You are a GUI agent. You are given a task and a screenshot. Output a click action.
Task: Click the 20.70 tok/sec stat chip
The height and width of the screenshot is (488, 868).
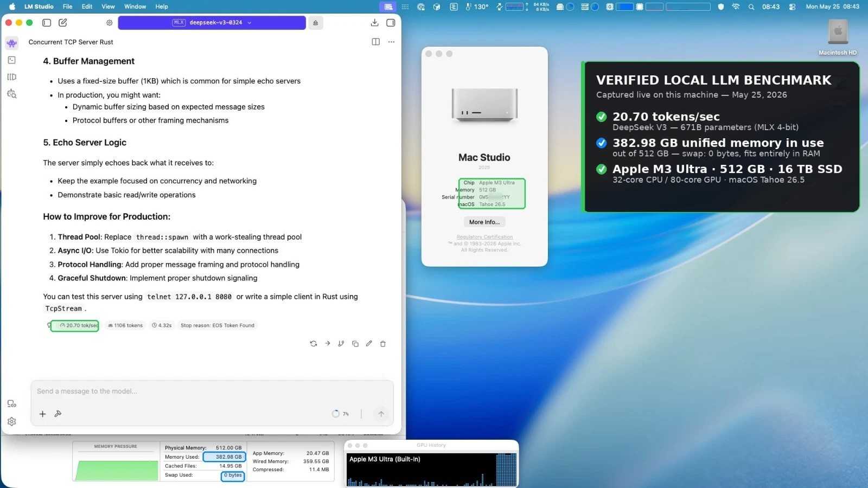click(79, 325)
